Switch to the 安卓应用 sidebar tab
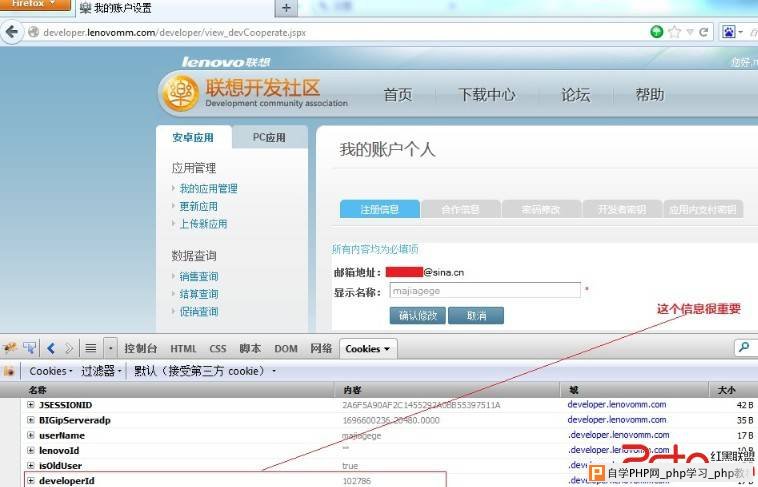 pos(193,137)
